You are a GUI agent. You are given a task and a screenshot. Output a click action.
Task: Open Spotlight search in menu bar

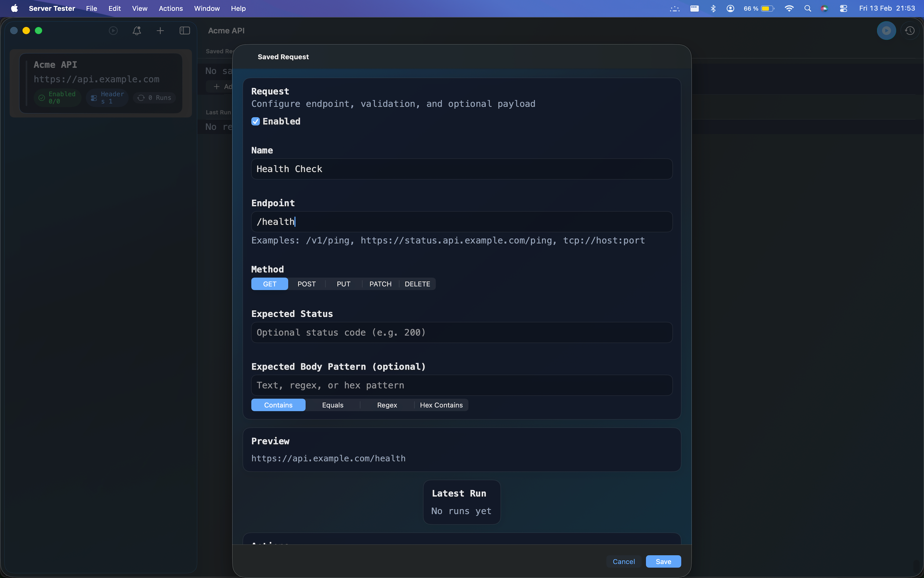pyautogui.click(x=807, y=8)
